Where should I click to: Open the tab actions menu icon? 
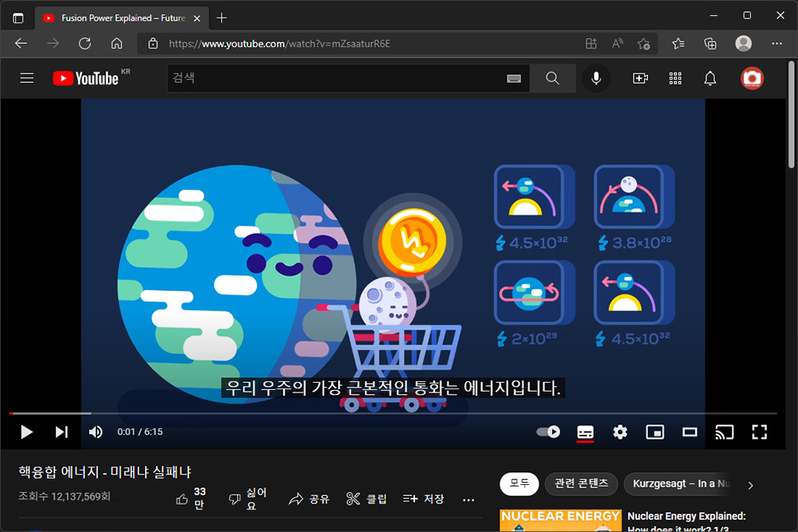click(x=18, y=18)
